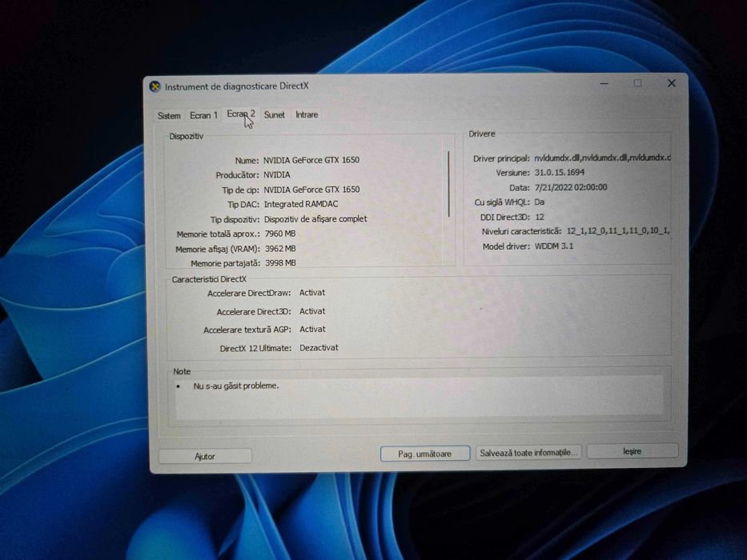Click the date 7/21/2022 02:00:00
The image size is (747, 560).
click(x=571, y=187)
